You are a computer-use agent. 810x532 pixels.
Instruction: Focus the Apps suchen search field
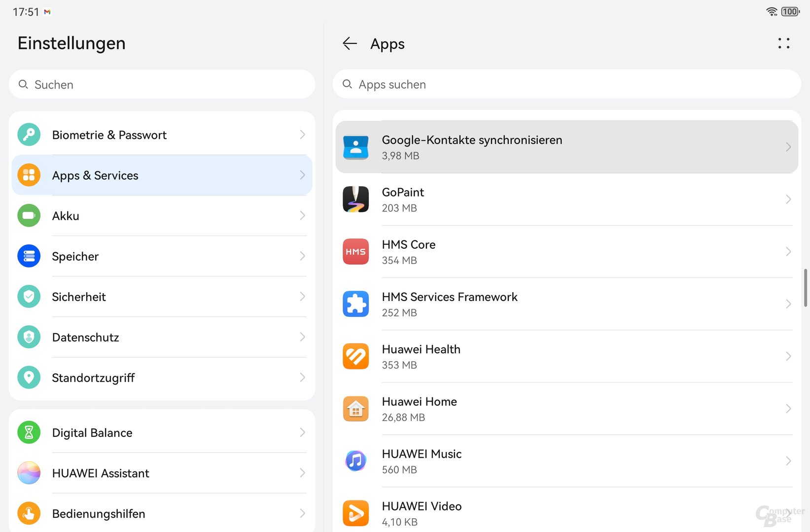[566, 84]
